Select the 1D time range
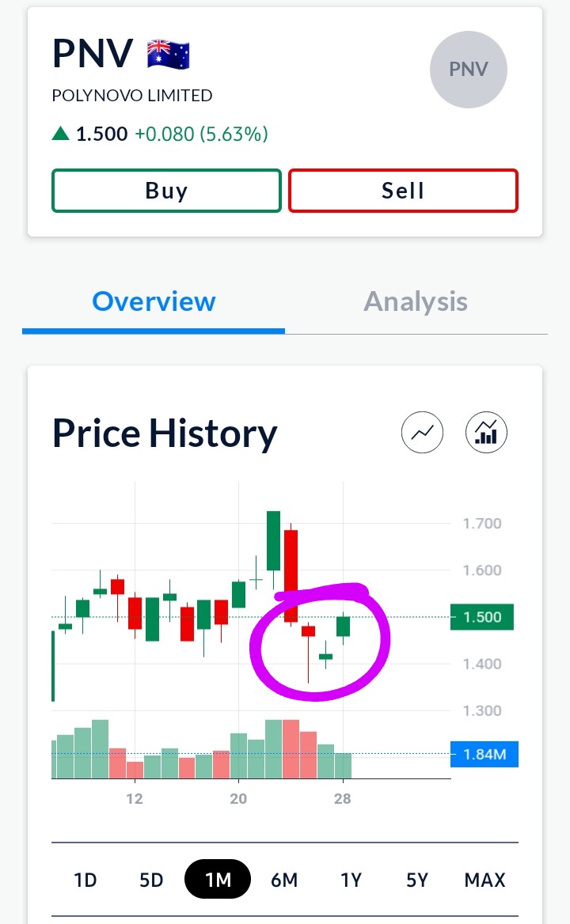Screen dimensions: 570x924 [x=85, y=880]
